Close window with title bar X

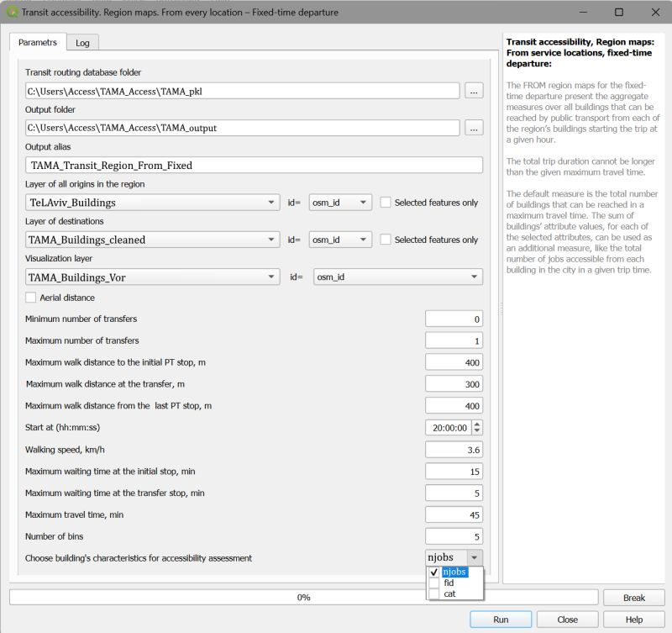pyautogui.click(x=655, y=12)
